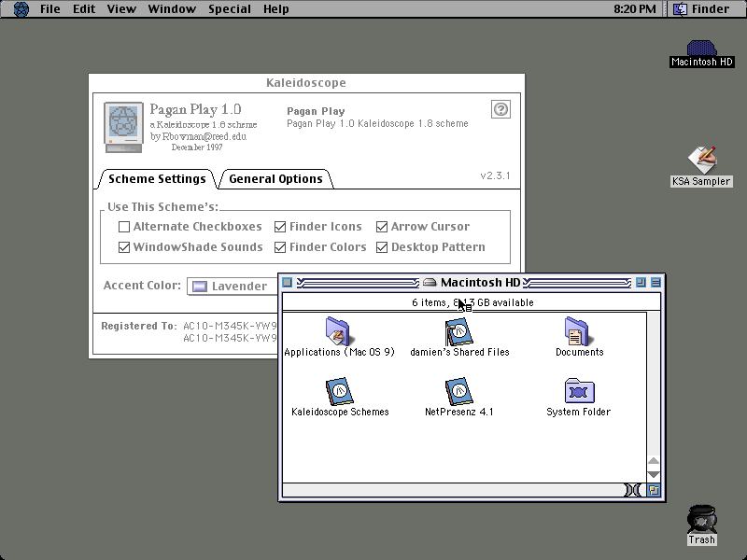Select the Trash cauldron icon
Viewport: 747px width, 560px height.
click(701, 519)
